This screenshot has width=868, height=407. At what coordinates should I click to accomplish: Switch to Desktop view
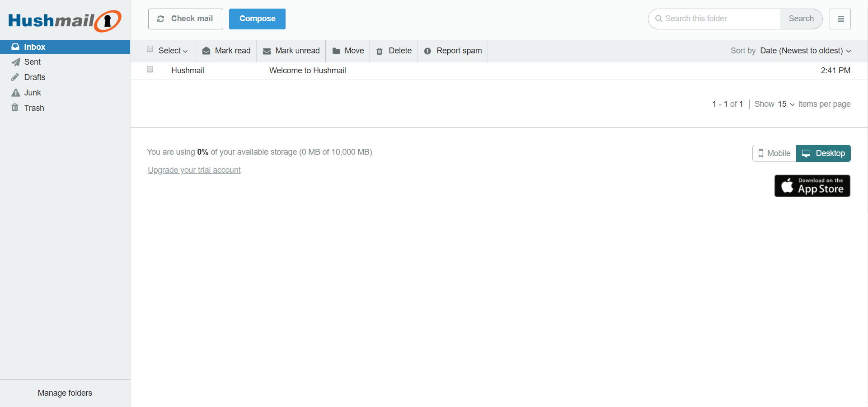[x=823, y=153]
